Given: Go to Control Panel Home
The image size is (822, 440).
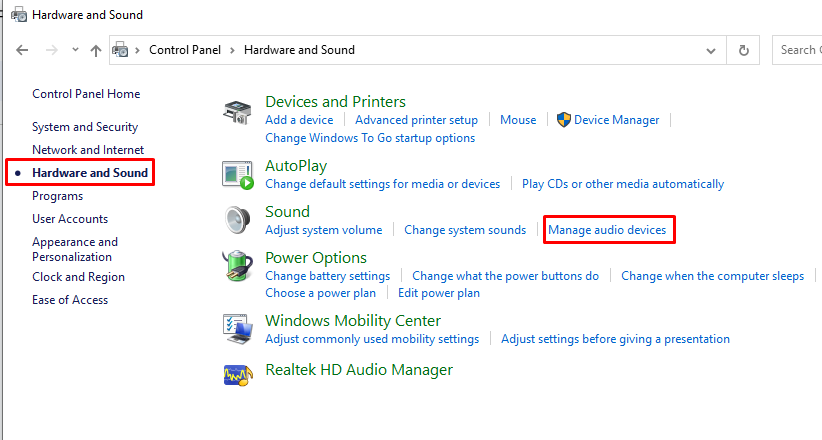Looking at the screenshot, I should tap(86, 94).
